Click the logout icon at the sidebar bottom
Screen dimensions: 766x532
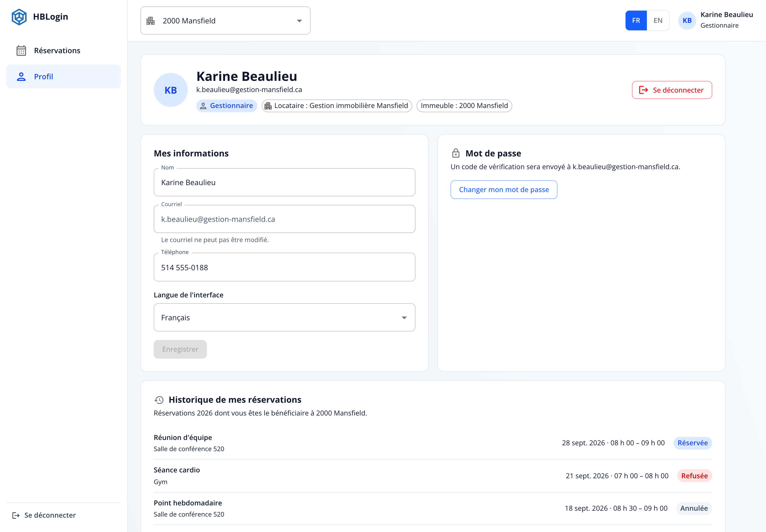pyautogui.click(x=16, y=515)
